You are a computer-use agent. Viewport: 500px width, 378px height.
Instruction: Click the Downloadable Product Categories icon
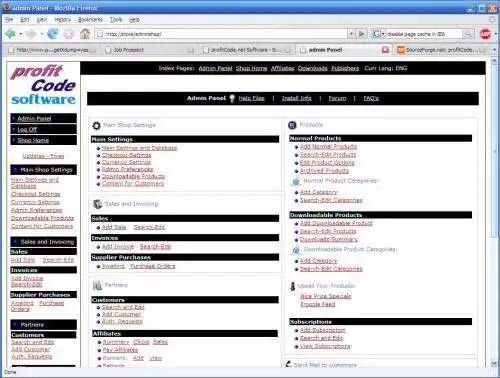click(296, 250)
